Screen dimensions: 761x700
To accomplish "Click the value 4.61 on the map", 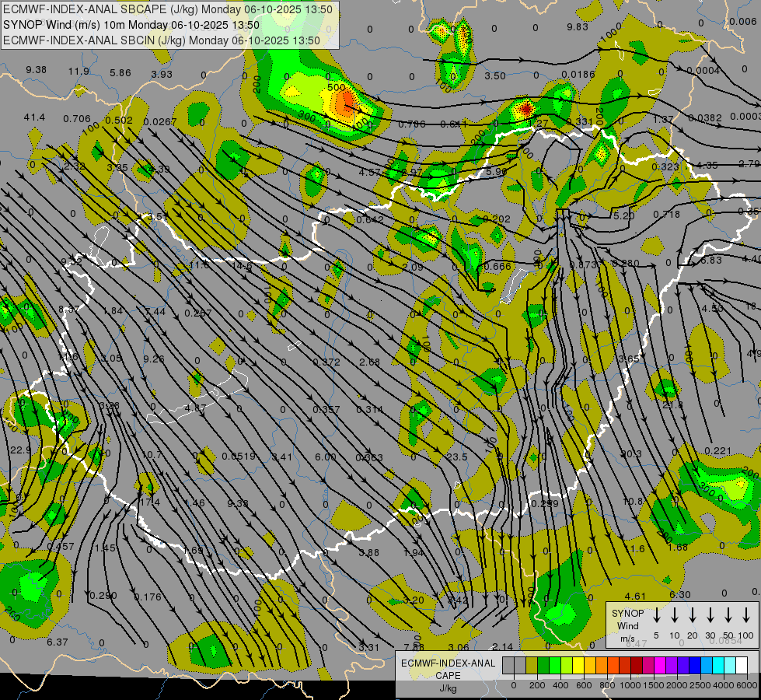I will (x=635, y=596).
